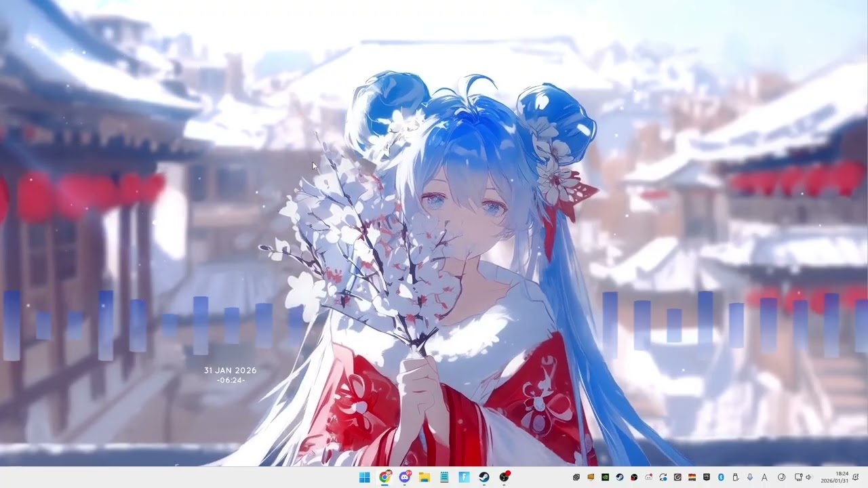Open Steam from the taskbar
The width and height of the screenshot is (868, 488).
coord(484,477)
